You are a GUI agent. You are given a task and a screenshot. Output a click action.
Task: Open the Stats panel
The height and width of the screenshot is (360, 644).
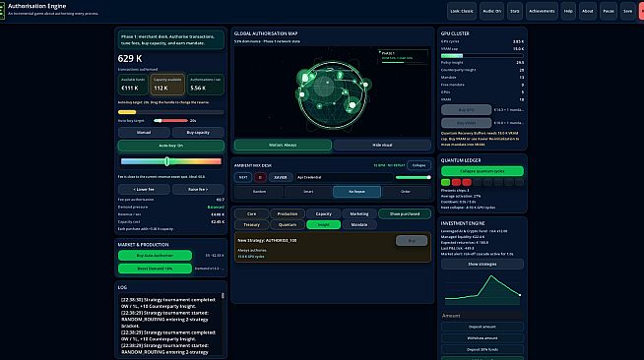point(515,11)
